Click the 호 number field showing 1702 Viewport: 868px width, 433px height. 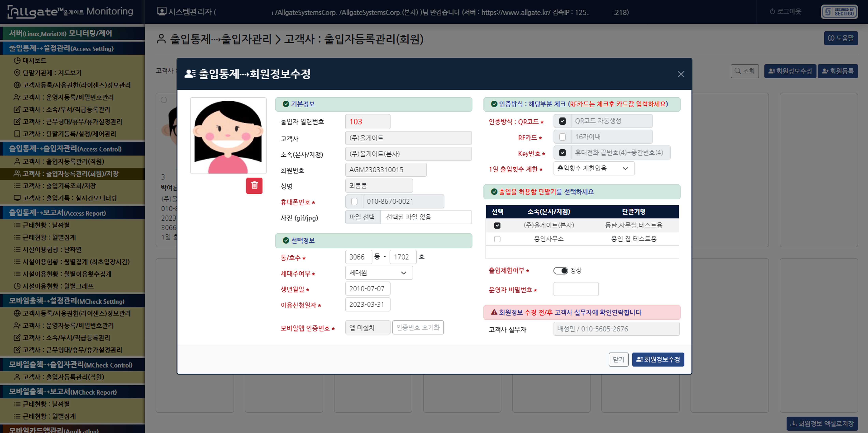click(x=403, y=257)
